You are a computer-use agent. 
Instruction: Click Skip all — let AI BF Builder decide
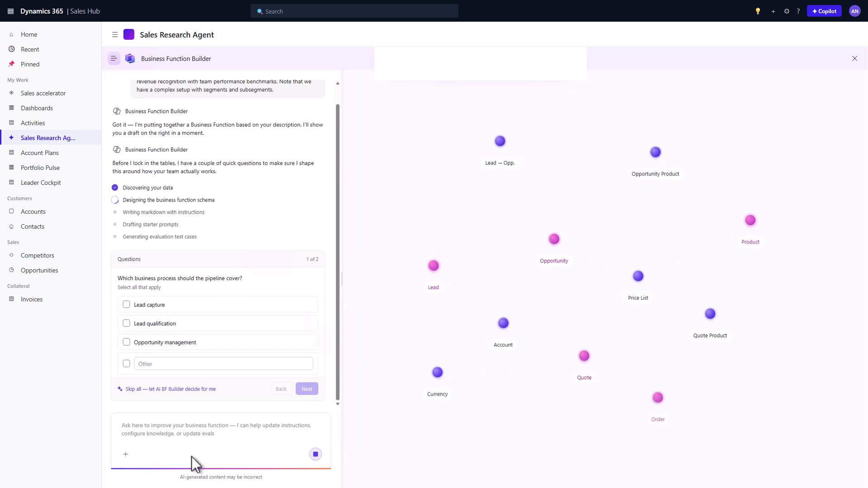click(x=166, y=389)
